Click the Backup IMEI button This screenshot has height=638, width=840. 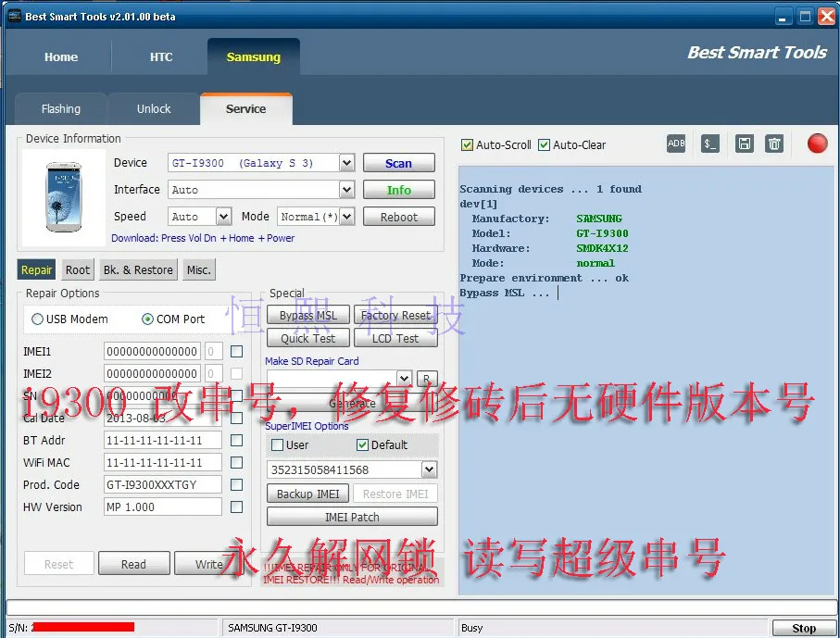308,494
